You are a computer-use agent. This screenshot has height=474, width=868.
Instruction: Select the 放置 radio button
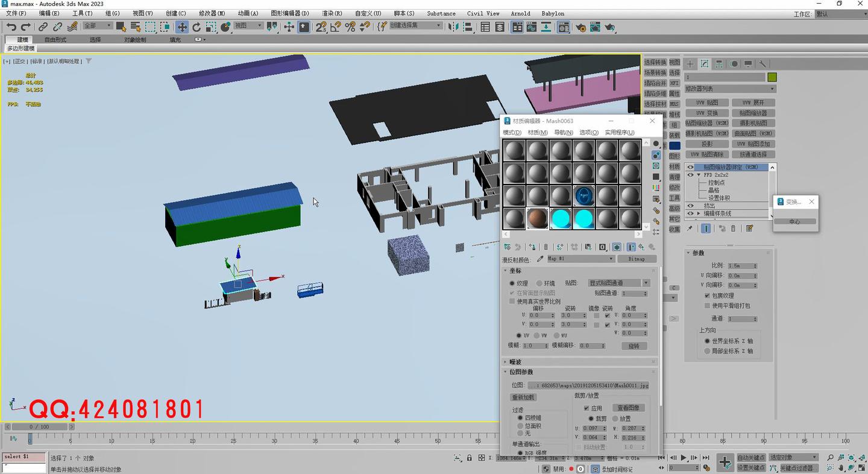(615, 419)
